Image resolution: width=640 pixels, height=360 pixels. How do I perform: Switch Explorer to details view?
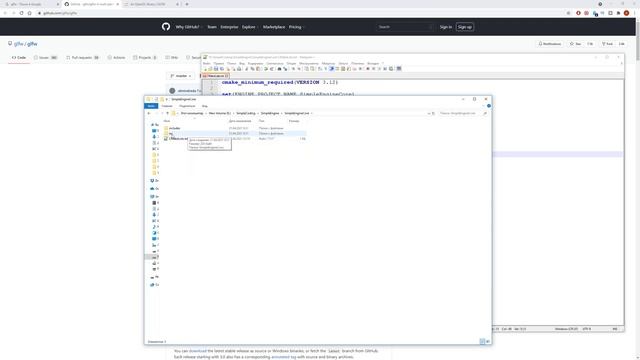tap(482, 341)
